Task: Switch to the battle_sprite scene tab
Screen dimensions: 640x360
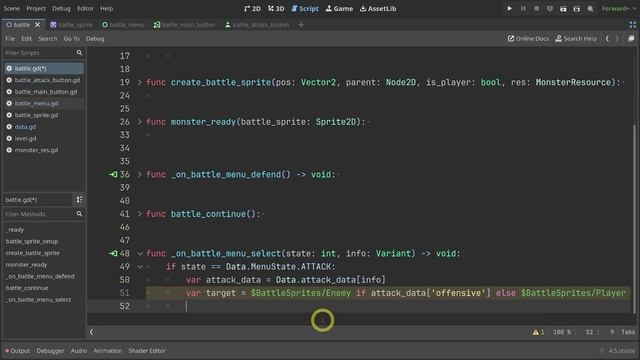Action: [71, 25]
